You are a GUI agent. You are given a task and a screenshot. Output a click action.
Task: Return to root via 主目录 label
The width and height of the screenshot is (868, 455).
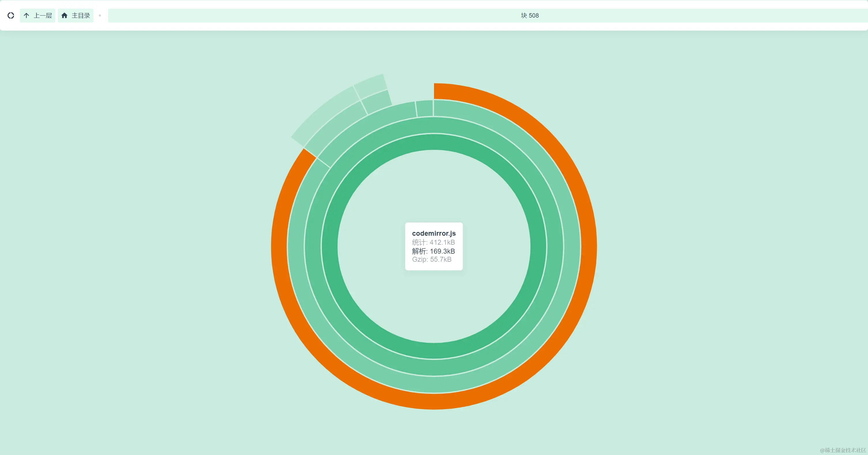pos(81,16)
